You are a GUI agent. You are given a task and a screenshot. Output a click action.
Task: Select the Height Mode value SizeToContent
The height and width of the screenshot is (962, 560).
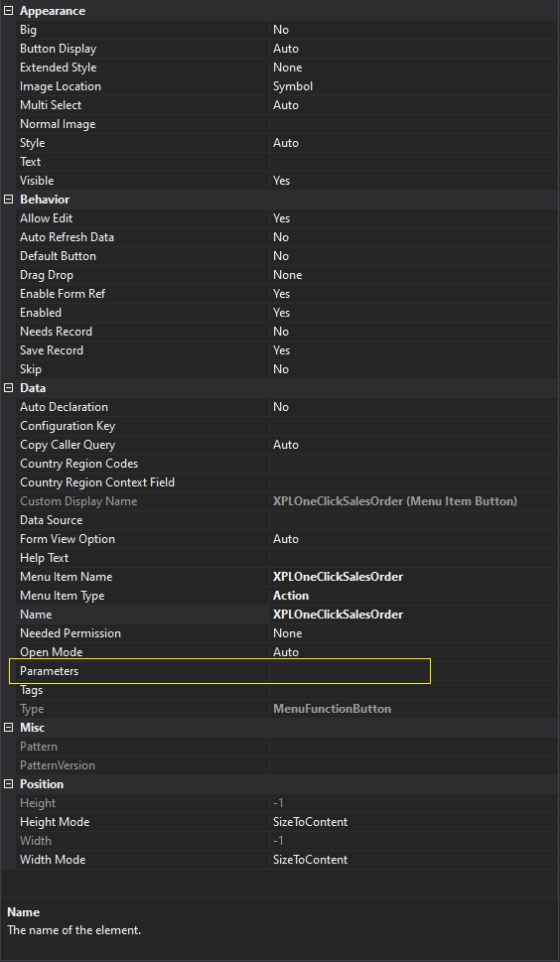(x=311, y=822)
